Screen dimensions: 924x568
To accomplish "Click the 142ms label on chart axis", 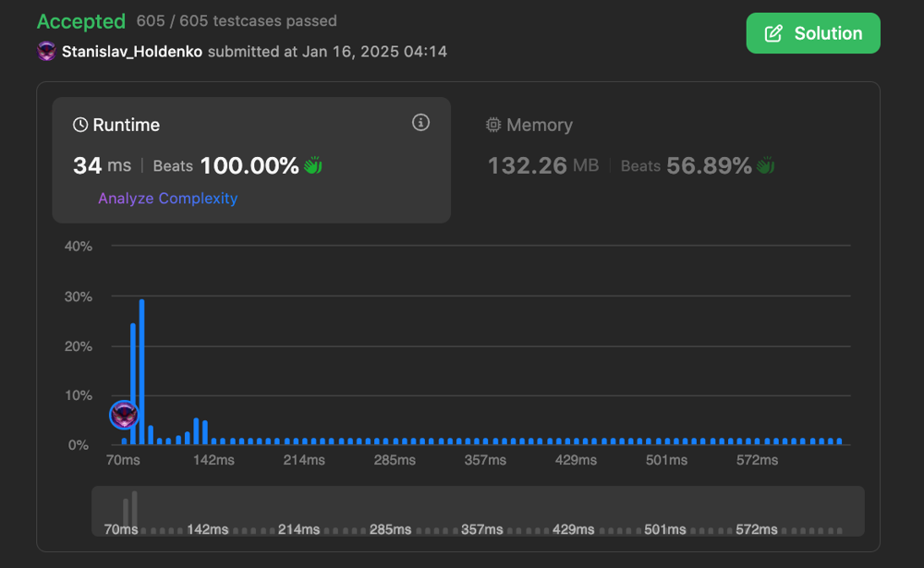I will (x=214, y=460).
